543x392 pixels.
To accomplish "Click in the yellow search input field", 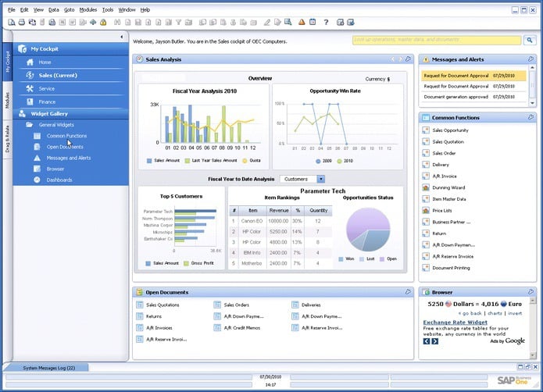I will (x=437, y=40).
